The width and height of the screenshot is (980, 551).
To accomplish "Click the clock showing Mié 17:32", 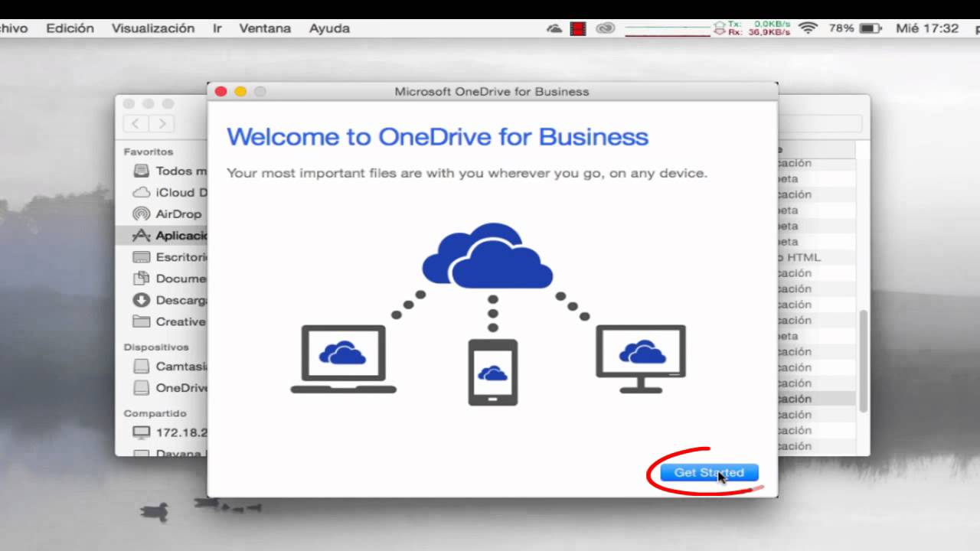I will 927,28.
